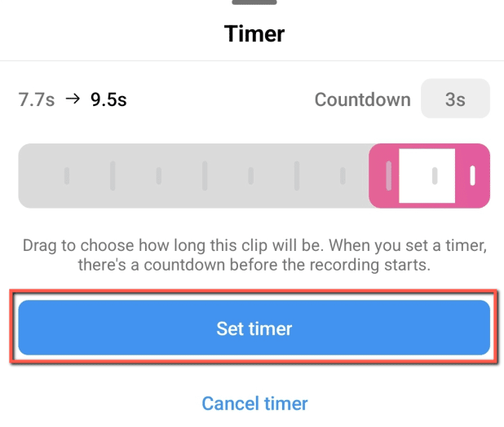Click the white clip-length slider handle
This screenshot has width=504, height=427.
click(427, 175)
